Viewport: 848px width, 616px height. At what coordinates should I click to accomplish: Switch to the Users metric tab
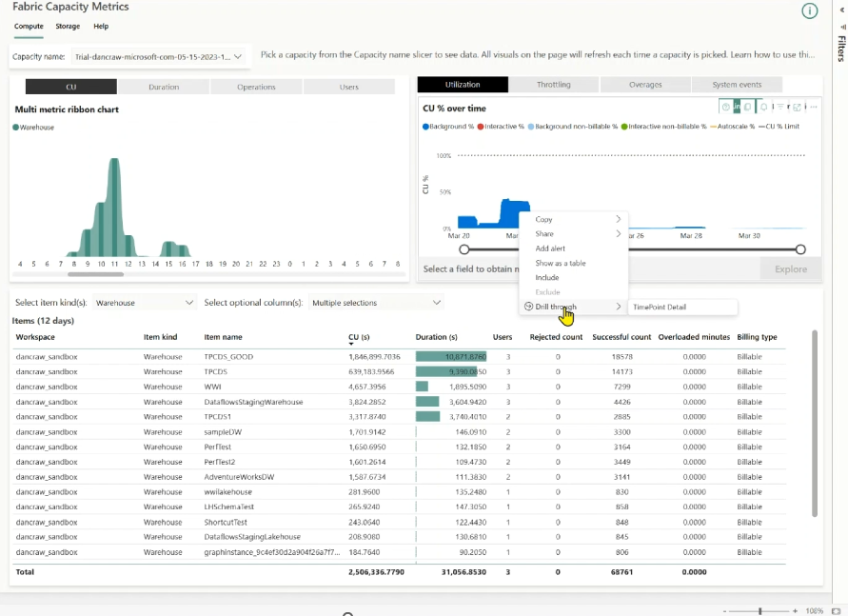(x=350, y=86)
